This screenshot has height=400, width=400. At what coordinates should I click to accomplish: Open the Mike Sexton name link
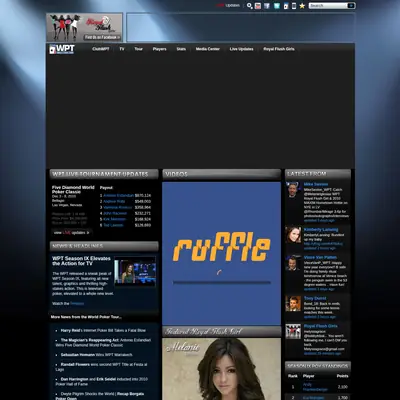(316, 184)
